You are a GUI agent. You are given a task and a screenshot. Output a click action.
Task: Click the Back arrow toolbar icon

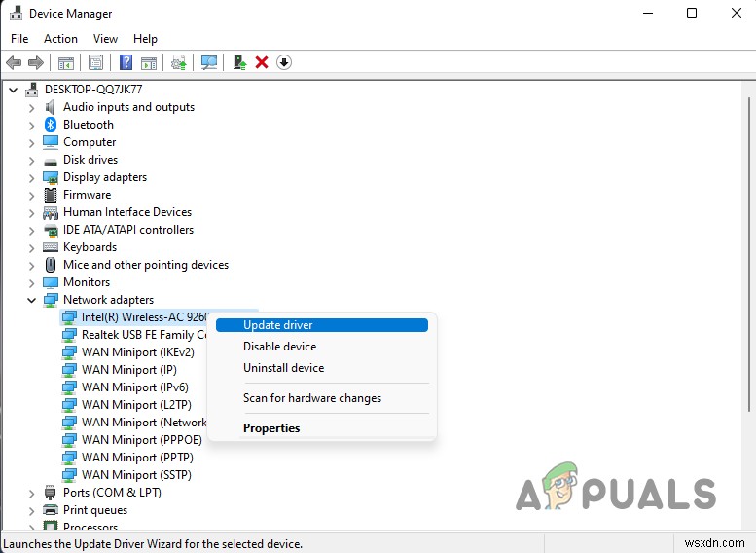pos(14,62)
